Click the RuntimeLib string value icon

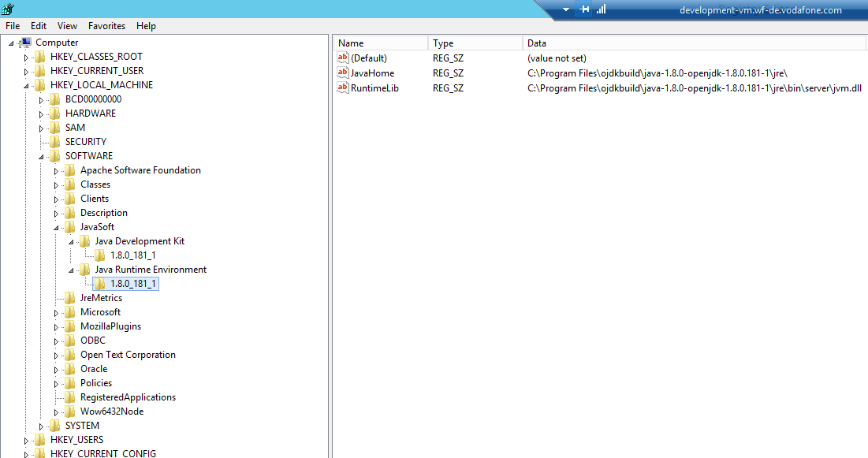[x=343, y=88]
